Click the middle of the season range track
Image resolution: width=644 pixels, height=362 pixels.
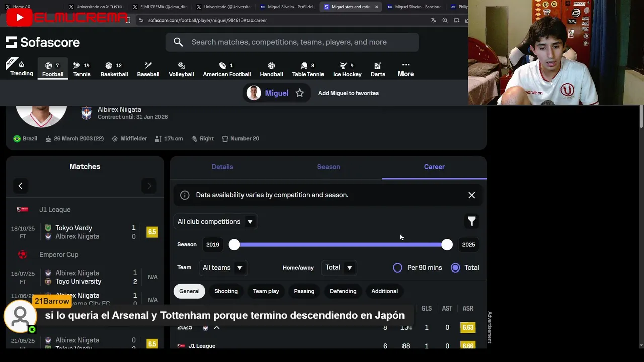tap(341, 245)
